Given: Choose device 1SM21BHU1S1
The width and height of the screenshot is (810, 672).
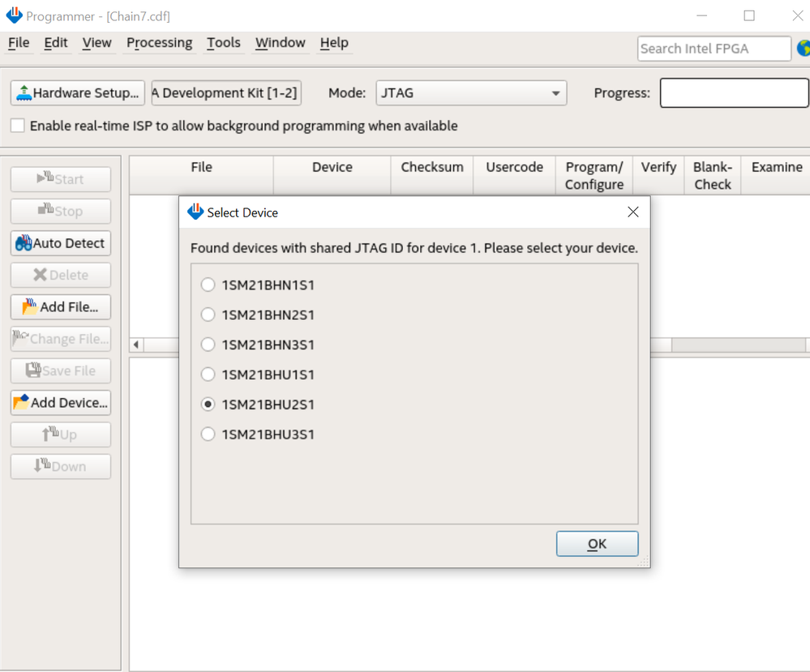Looking at the screenshot, I should tap(208, 375).
